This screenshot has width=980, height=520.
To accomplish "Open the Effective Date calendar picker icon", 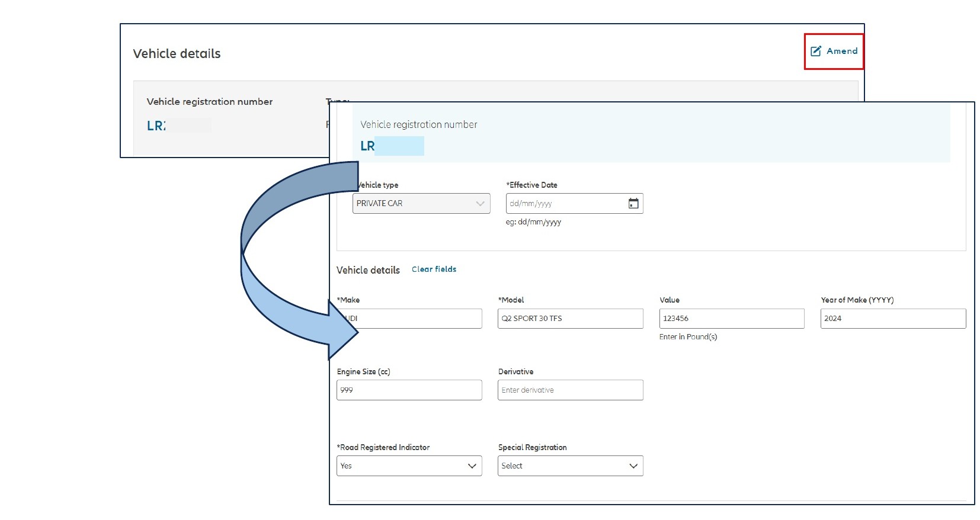I will 633,203.
